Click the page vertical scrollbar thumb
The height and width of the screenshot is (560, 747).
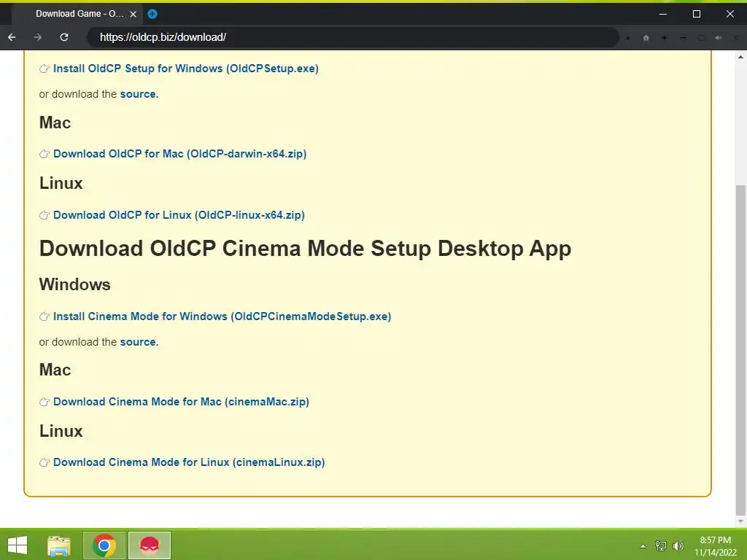coord(740,350)
